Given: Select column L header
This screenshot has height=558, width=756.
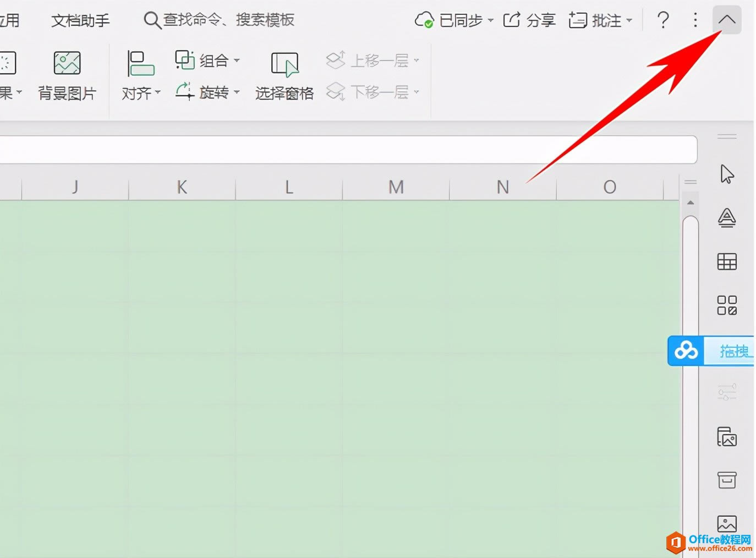Looking at the screenshot, I should (x=289, y=187).
